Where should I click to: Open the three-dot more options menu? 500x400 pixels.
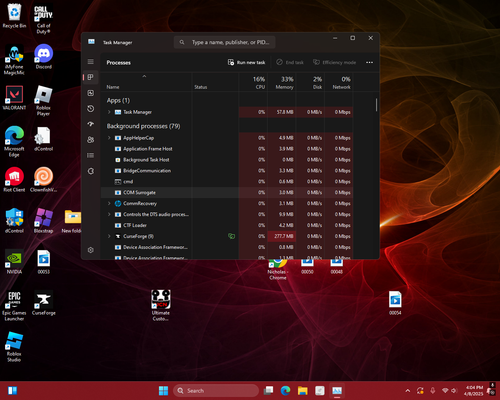click(x=369, y=62)
